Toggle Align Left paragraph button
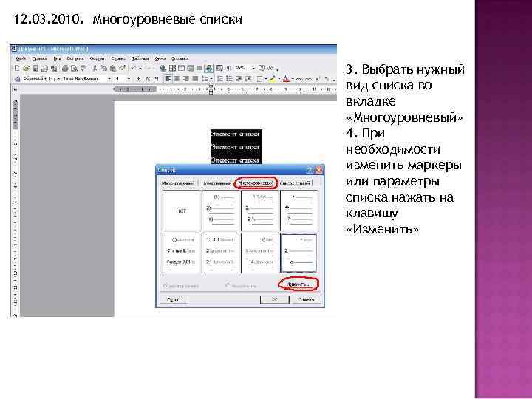This screenshot has height=399, width=532. click(168, 78)
